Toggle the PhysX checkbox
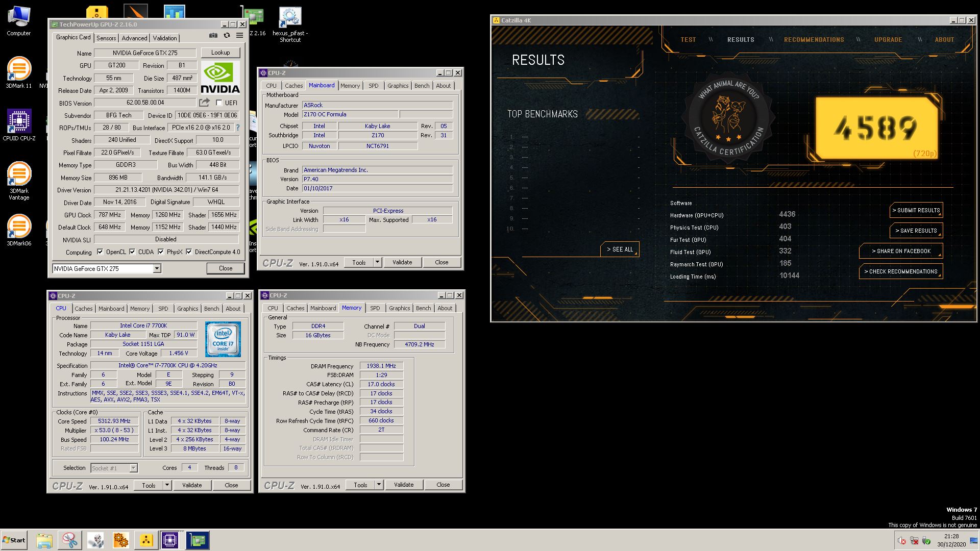 point(161,252)
